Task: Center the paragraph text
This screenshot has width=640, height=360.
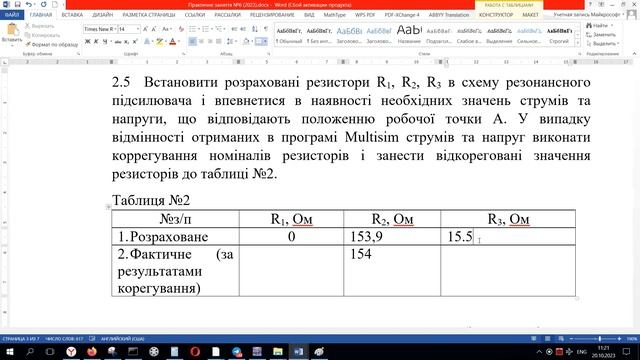Action: coord(201,42)
